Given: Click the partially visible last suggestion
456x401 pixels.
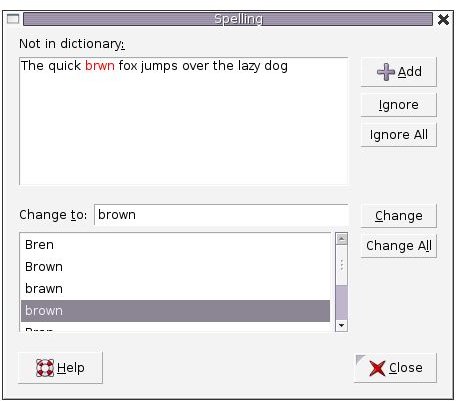Looking at the screenshot, I should coord(175,327).
